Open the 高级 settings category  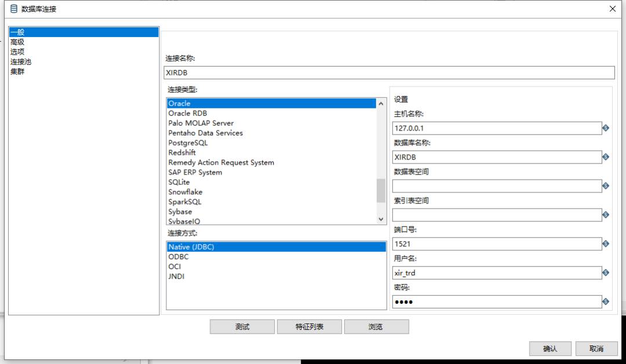click(x=17, y=42)
